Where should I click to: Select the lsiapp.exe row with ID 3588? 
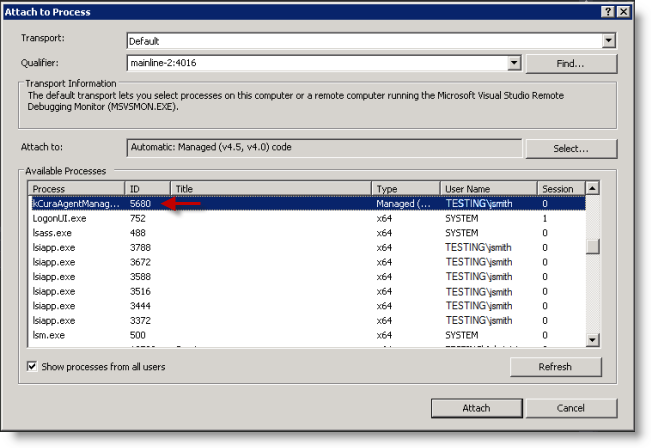point(308,277)
